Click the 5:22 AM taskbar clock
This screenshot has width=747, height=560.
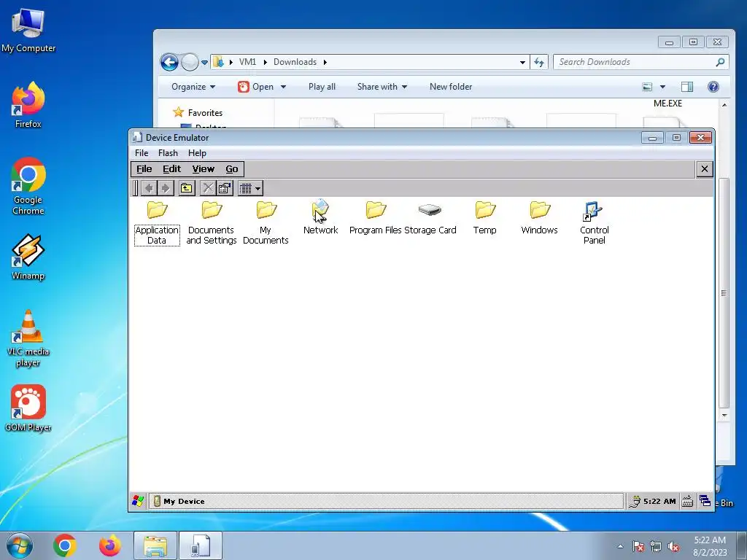click(710, 546)
